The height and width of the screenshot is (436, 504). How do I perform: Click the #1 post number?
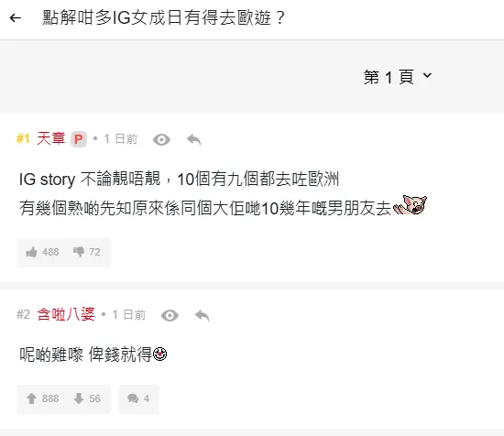tap(23, 139)
